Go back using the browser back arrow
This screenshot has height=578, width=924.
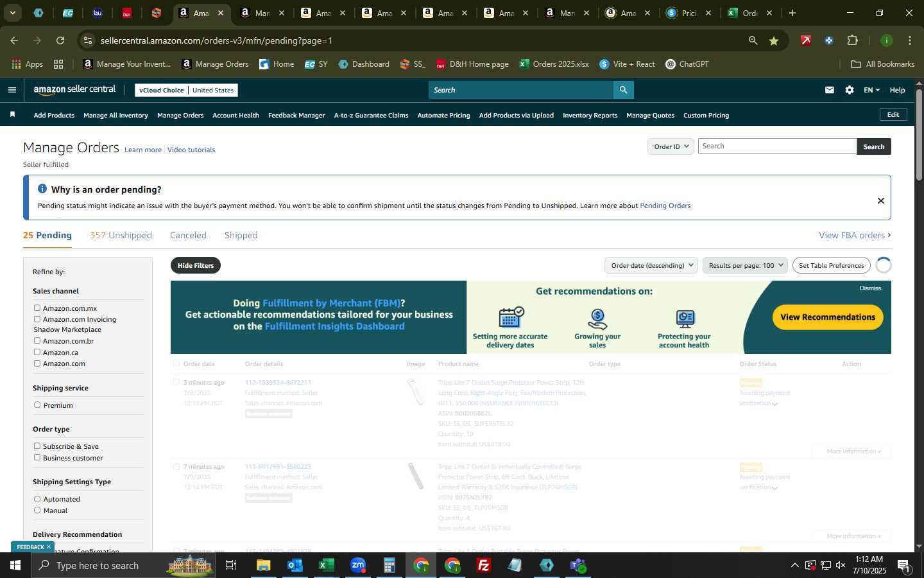pyautogui.click(x=14, y=40)
